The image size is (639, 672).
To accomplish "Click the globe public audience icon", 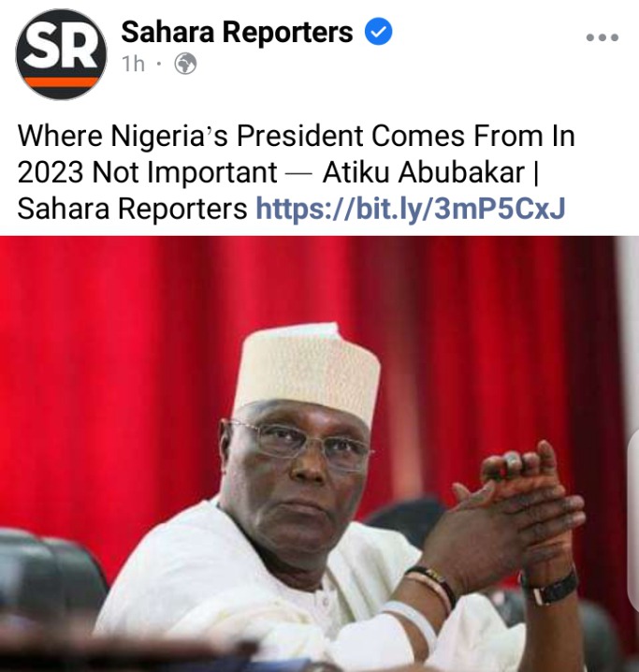I will 185,64.
